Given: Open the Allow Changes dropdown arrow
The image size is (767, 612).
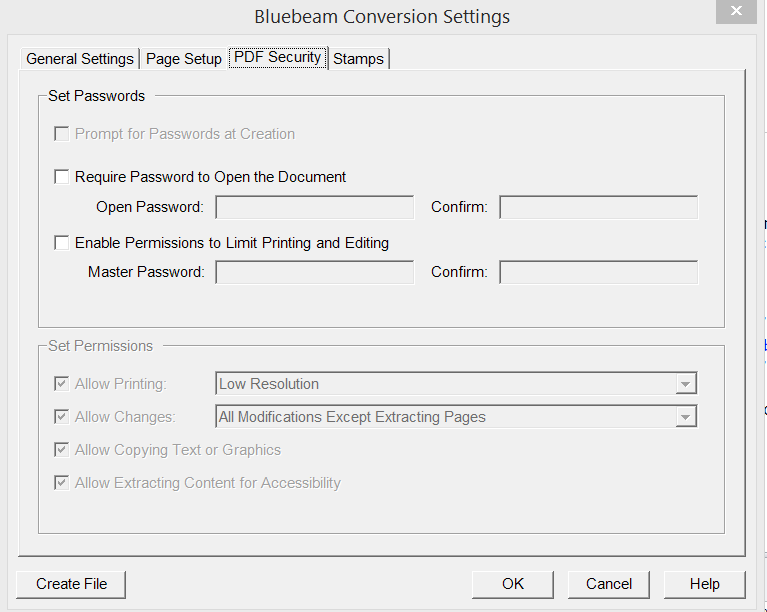Looking at the screenshot, I should (686, 417).
